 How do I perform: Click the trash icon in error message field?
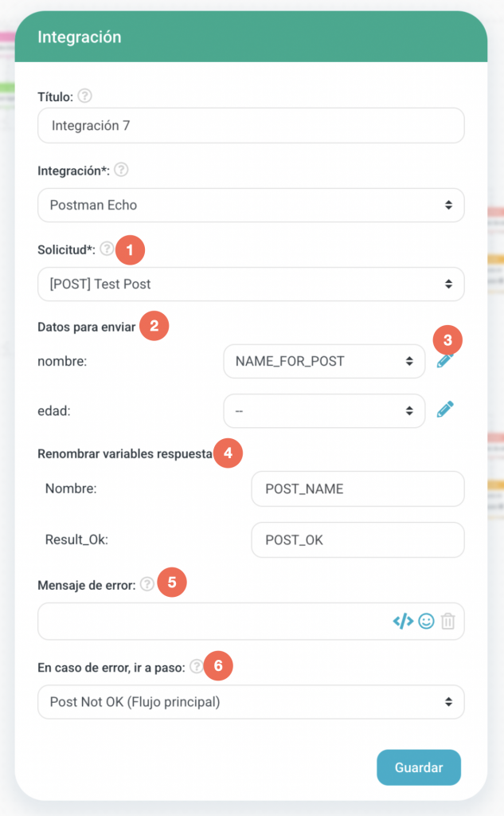[448, 622]
